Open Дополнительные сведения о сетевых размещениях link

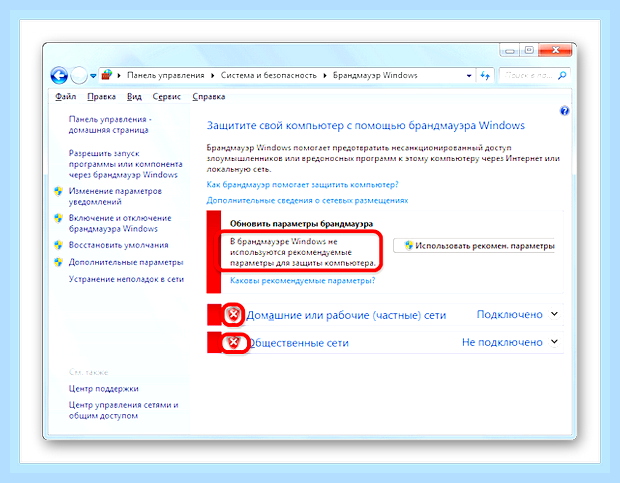[x=307, y=200]
